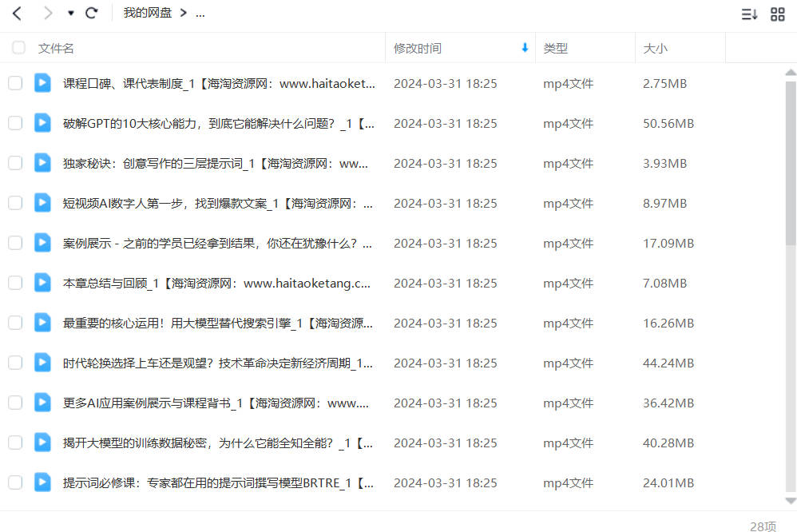
Task: Check the box for 案例展示 file
Action: 15,243
